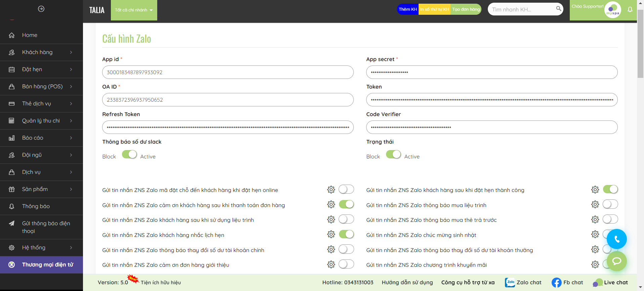
Task: Click Thêm KH button
Action: pyautogui.click(x=408, y=9)
